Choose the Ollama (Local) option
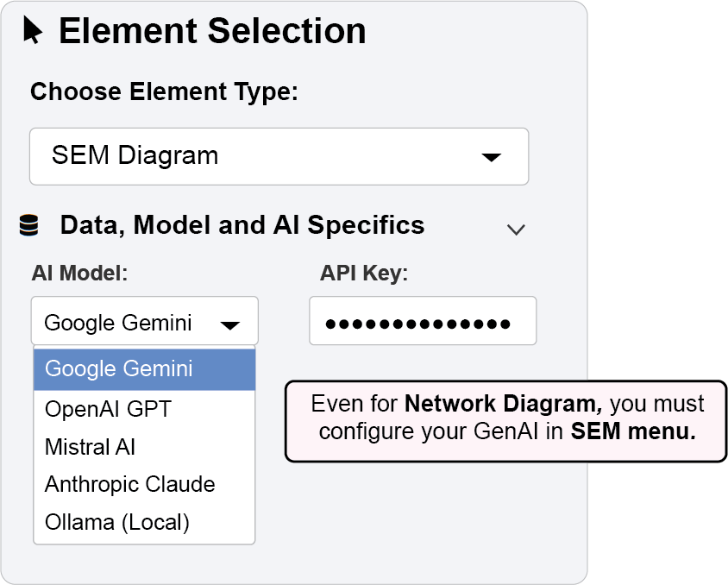The image size is (728, 585). (116, 521)
